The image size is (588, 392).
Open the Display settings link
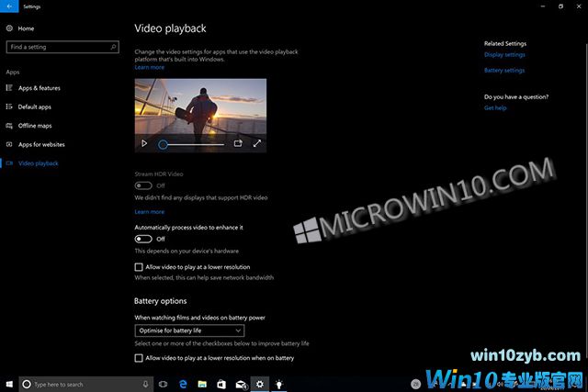pyautogui.click(x=504, y=55)
